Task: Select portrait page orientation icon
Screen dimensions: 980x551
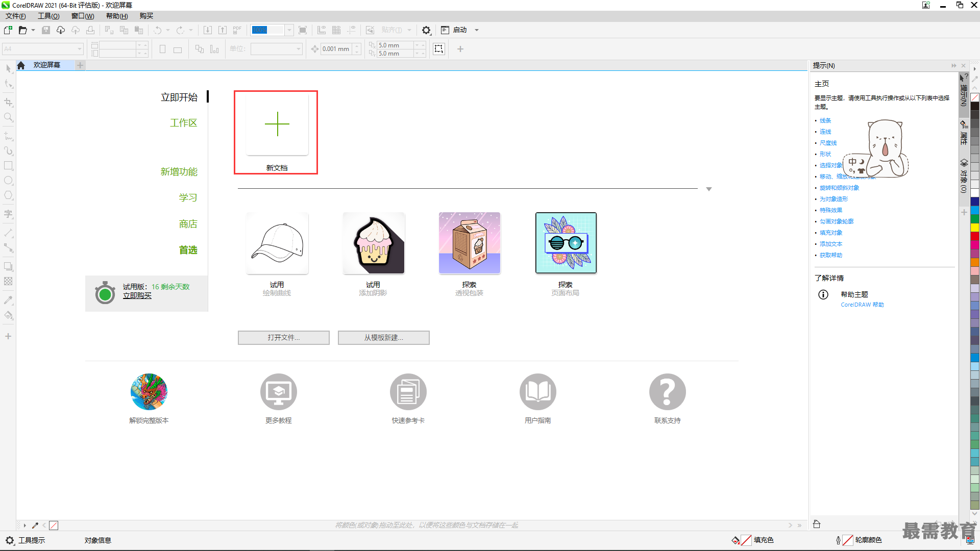Action: [162, 49]
